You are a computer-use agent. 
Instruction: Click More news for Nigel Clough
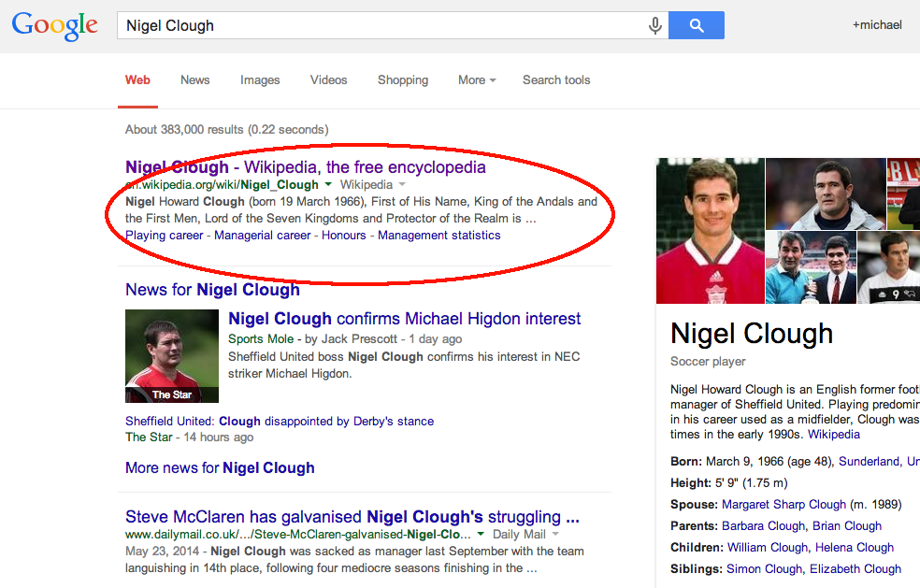[220, 467]
